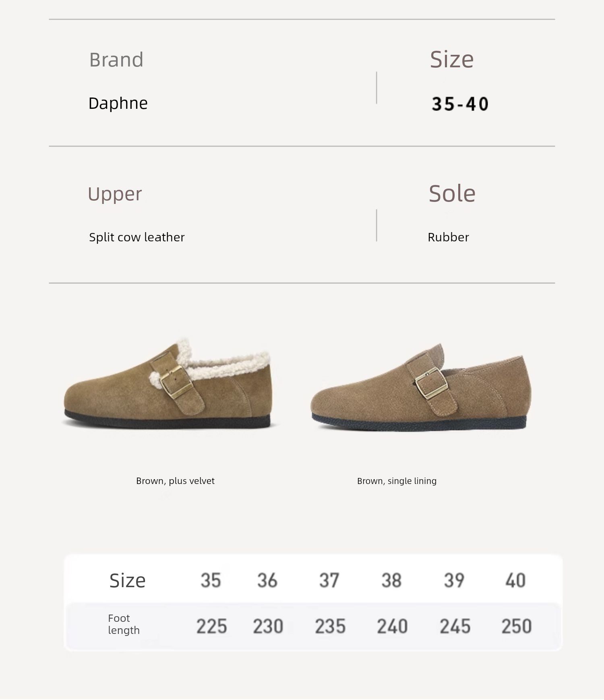Screen dimensions: 604x700
Task: Click size 36 in the size chart
Action: point(267,581)
